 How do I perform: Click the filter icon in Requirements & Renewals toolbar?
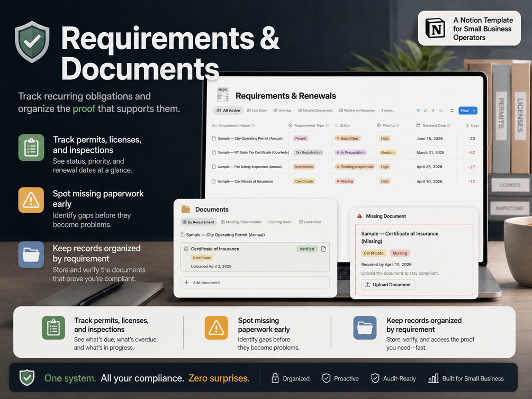tap(418, 111)
